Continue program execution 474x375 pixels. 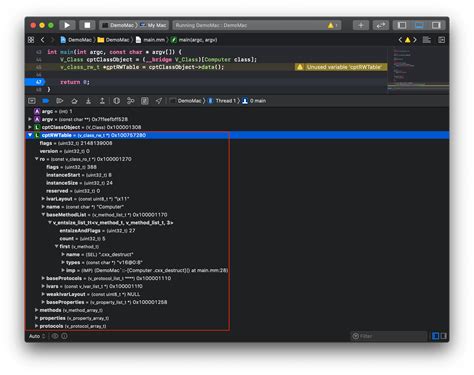(x=60, y=101)
